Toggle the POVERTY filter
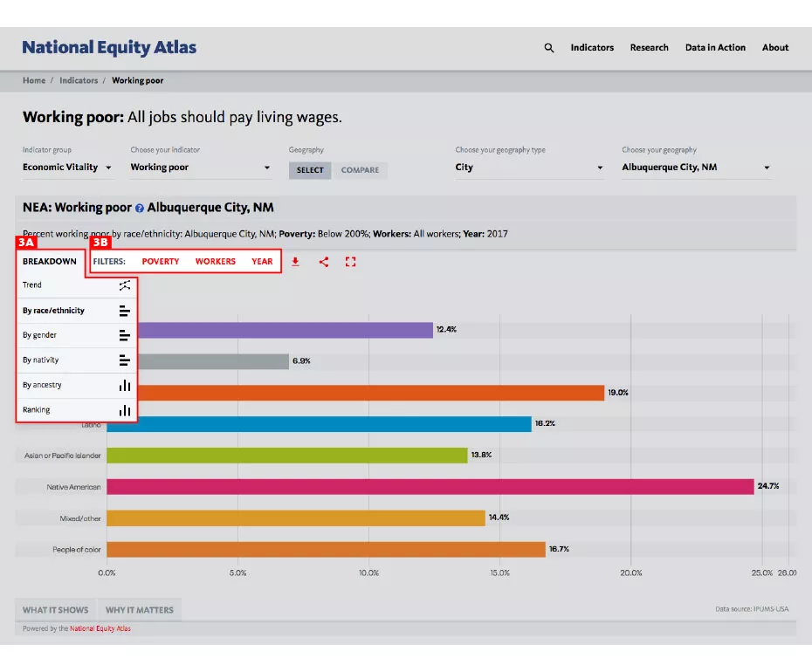812x672 pixels. click(160, 261)
